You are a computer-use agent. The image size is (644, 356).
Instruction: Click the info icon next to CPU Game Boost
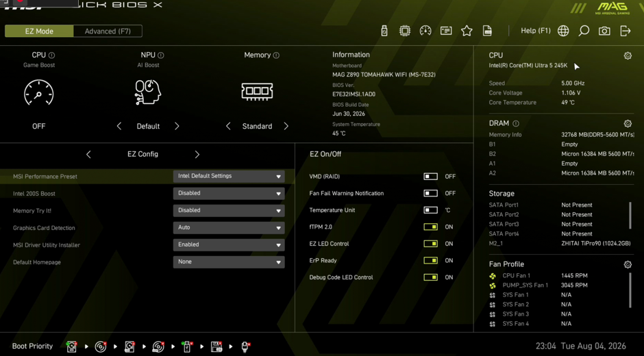coord(52,55)
